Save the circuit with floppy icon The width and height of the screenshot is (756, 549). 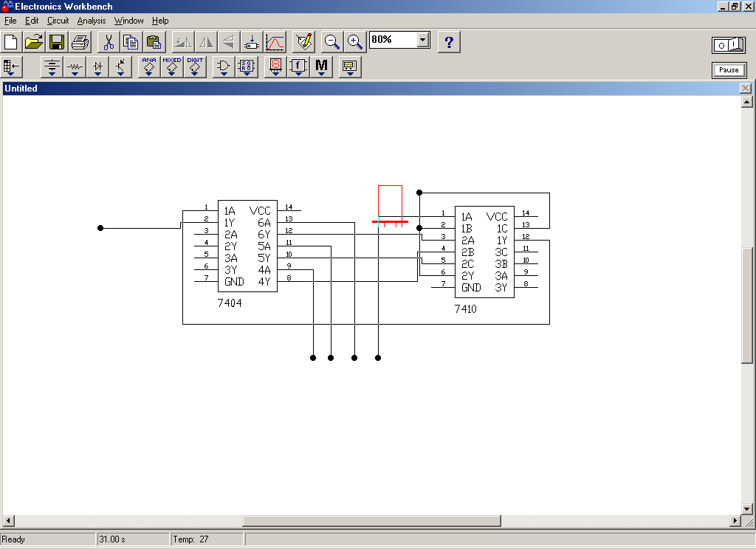(57, 42)
